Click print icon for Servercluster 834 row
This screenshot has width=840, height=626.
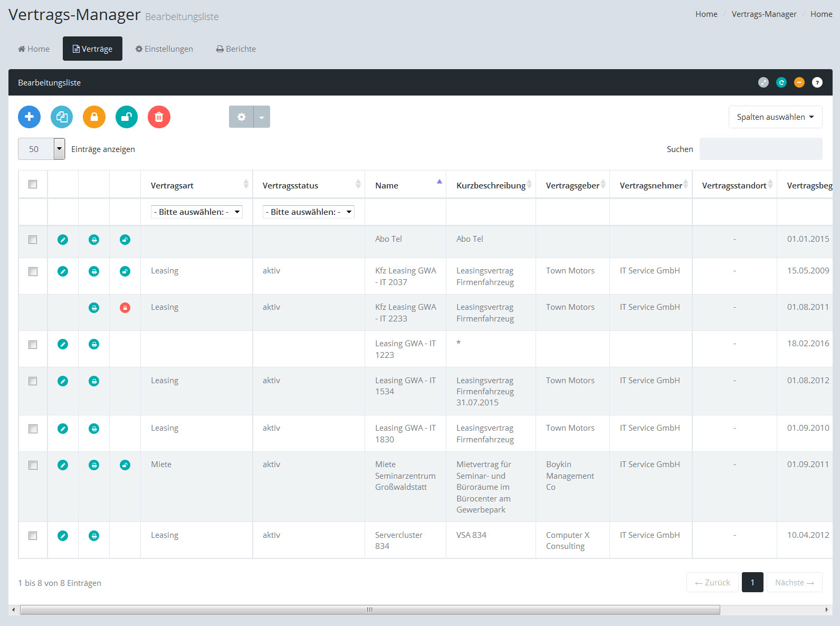[x=94, y=536]
